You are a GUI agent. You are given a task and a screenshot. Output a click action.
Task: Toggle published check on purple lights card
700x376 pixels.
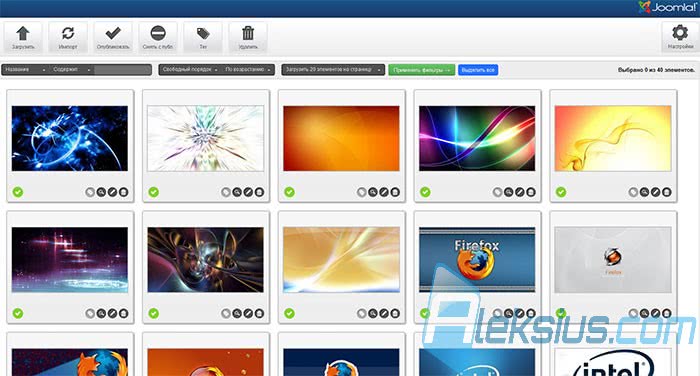click(x=18, y=313)
